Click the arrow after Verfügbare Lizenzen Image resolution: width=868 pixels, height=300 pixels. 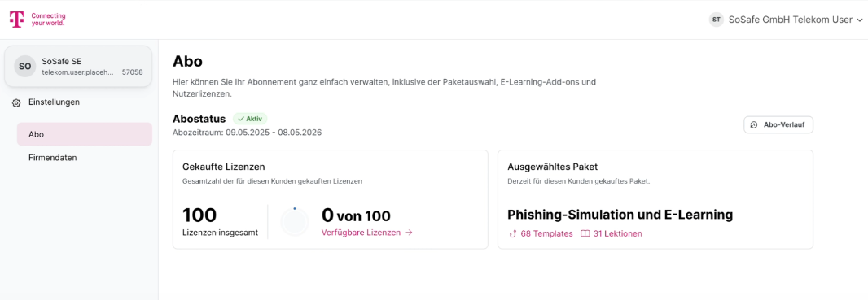point(409,233)
